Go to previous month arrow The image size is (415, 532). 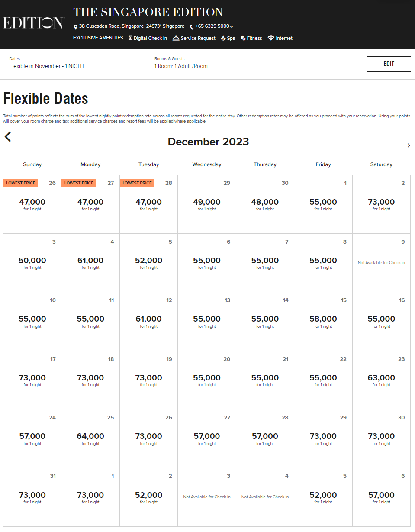[8, 137]
